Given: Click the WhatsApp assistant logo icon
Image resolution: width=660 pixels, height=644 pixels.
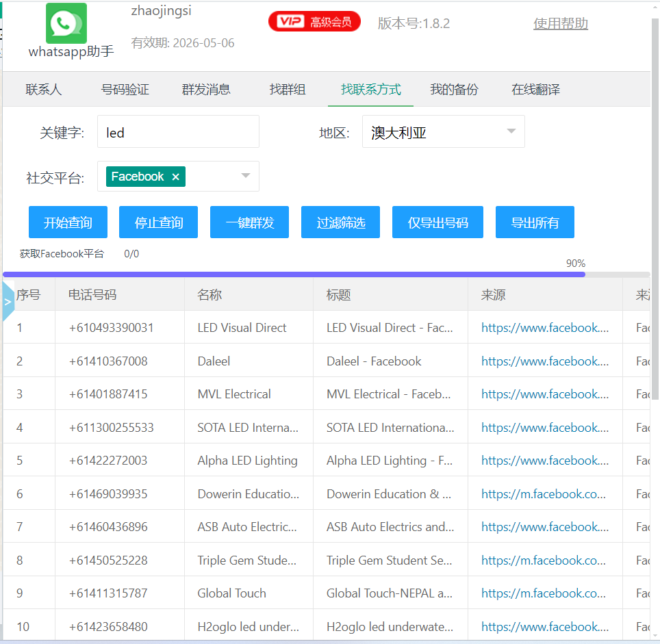Looking at the screenshot, I should pyautogui.click(x=66, y=23).
